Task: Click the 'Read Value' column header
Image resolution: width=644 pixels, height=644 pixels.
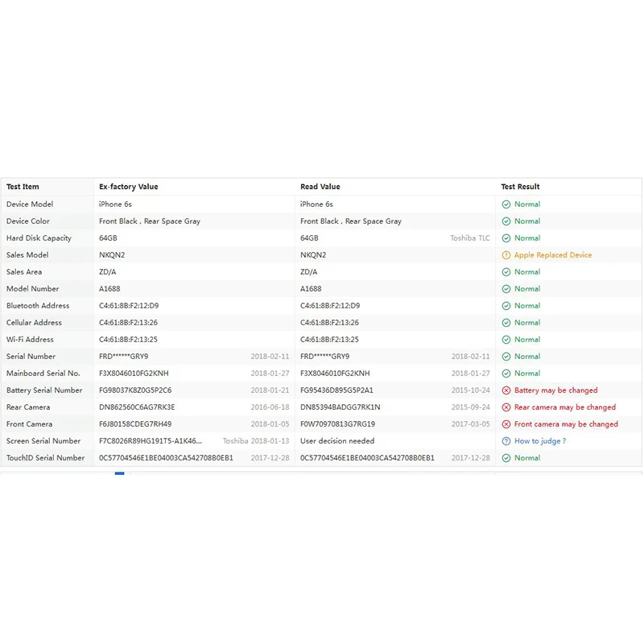Action: [x=320, y=187]
